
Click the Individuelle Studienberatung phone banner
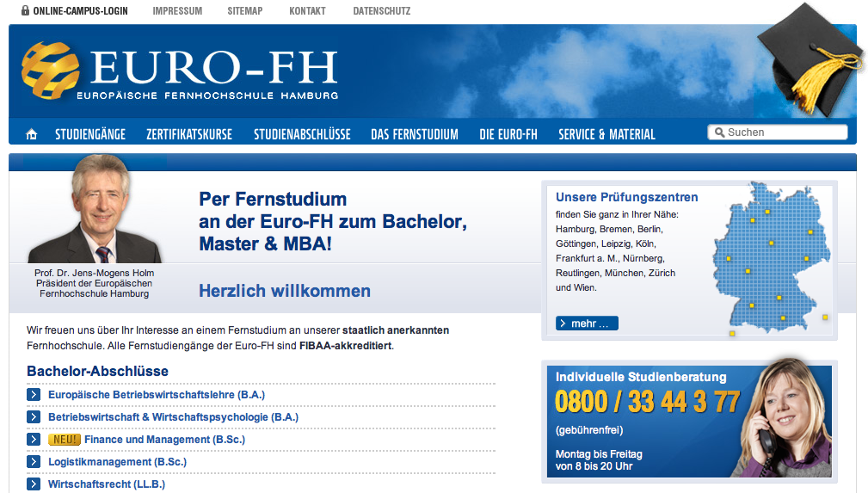click(688, 421)
